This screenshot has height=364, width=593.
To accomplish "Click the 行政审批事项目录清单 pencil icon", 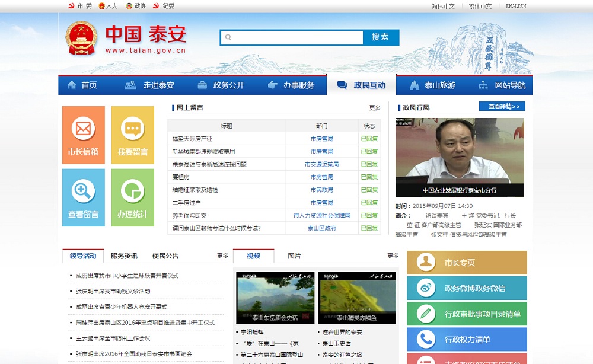I will (426, 314).
